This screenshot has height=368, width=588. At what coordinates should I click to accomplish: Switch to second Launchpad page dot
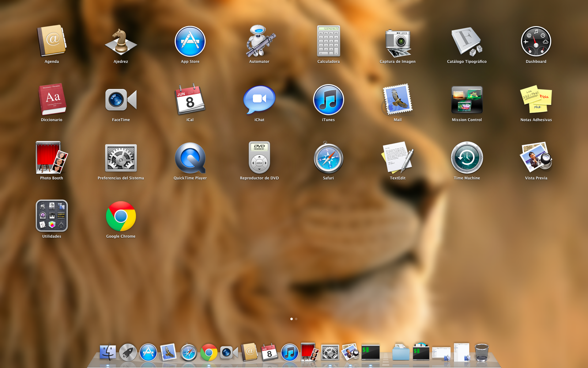click(296, 319)
